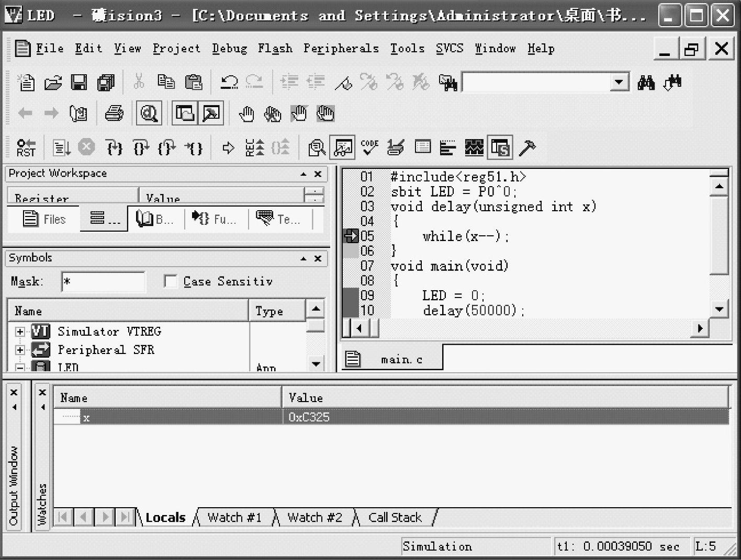This screenshot has height=560, width=741.
Task: Show the next statement arrow icon
Action: coord(228,148)
